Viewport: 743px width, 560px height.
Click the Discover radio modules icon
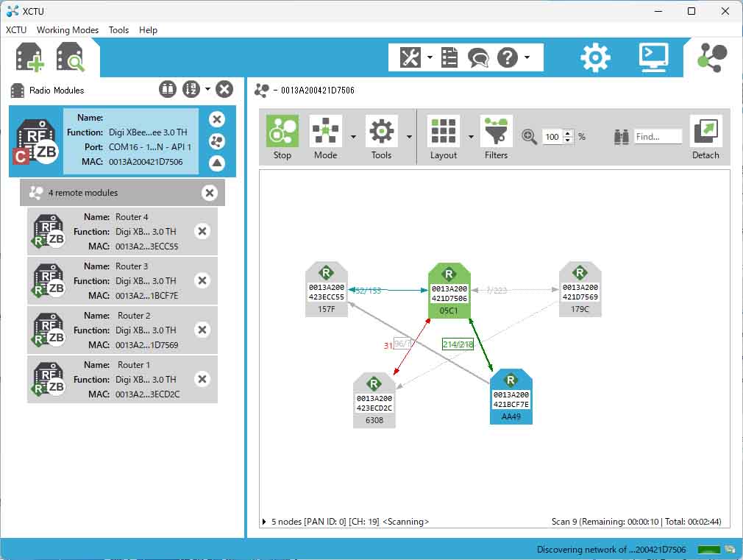click(x=71, y=57)
